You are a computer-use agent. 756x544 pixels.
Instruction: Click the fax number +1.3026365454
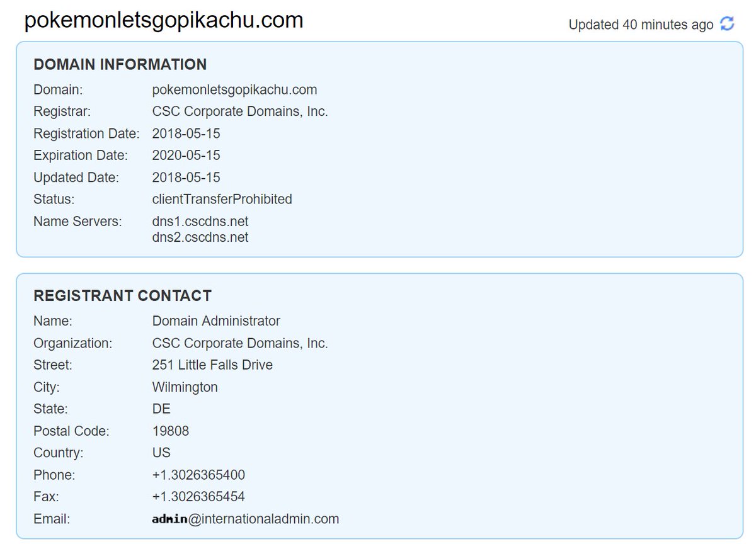click(198, 496)
